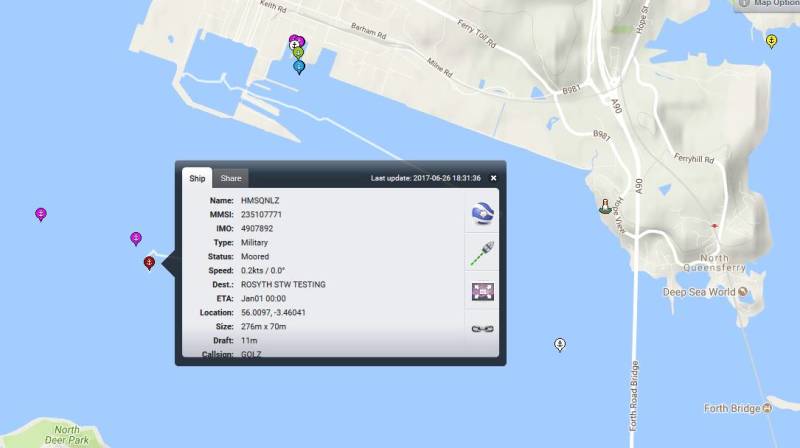Image resolution: width=800 pixels, height=448 pixels.
Task: Click the Deep Sea World label
Action: 699,292
